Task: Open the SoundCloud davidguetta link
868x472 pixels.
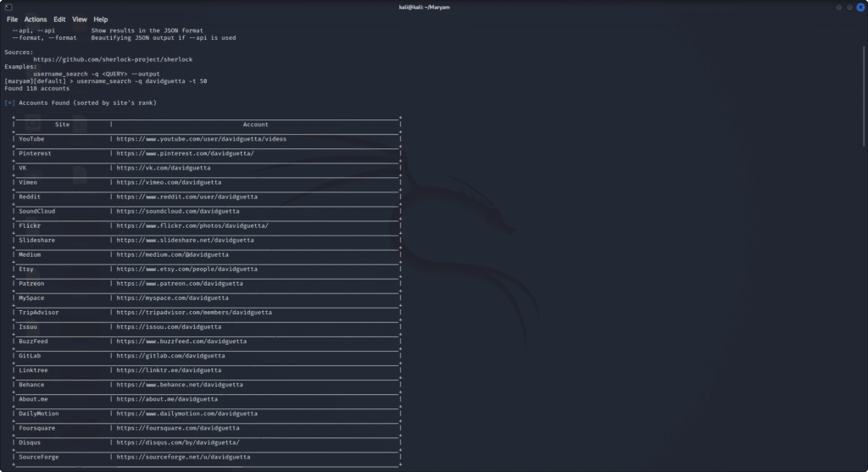Action: pos(178,211)
